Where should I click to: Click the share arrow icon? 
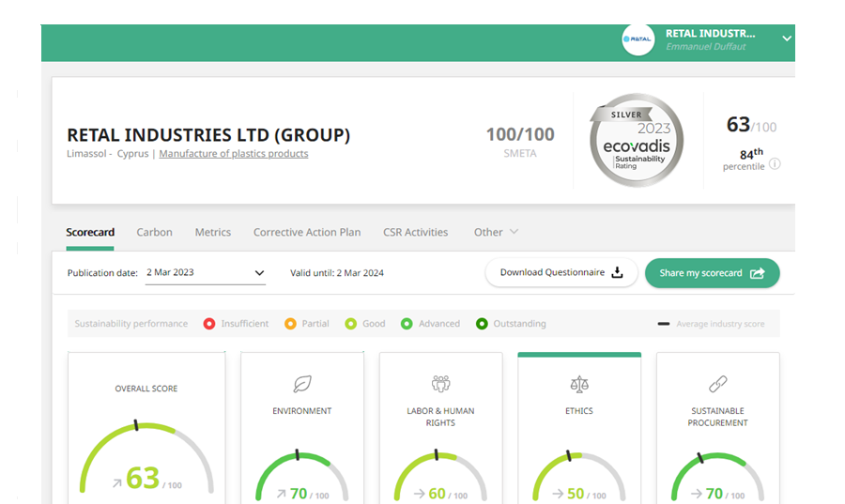[757, 273]
